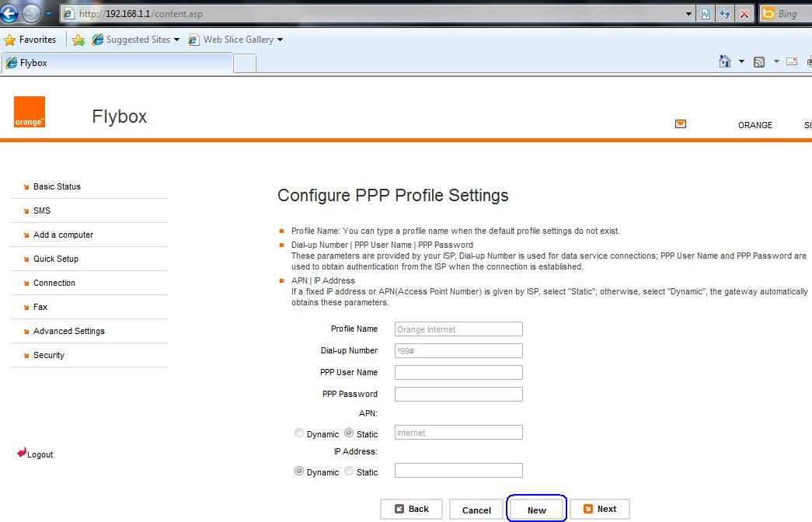
Task: Focus the PPP Password field
Action: (458, 395)
